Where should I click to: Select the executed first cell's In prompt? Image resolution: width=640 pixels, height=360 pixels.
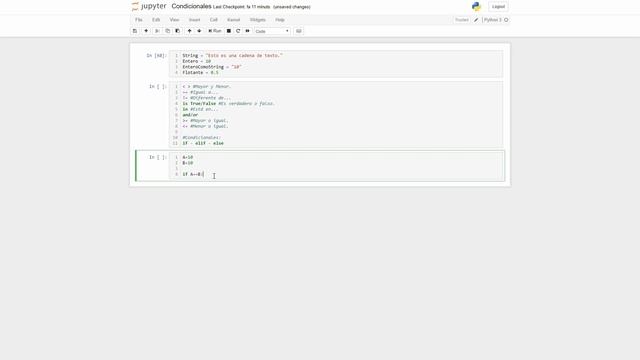(x=156, y=56)
